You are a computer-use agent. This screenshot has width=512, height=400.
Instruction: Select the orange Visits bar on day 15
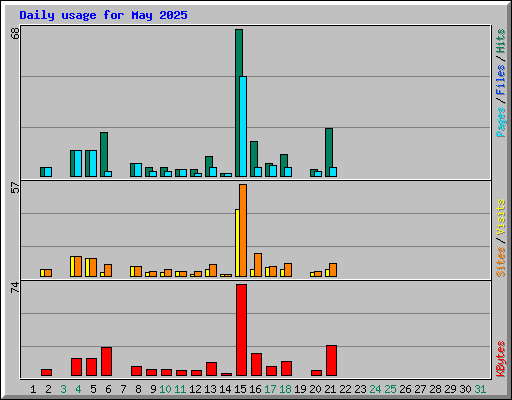243,230
